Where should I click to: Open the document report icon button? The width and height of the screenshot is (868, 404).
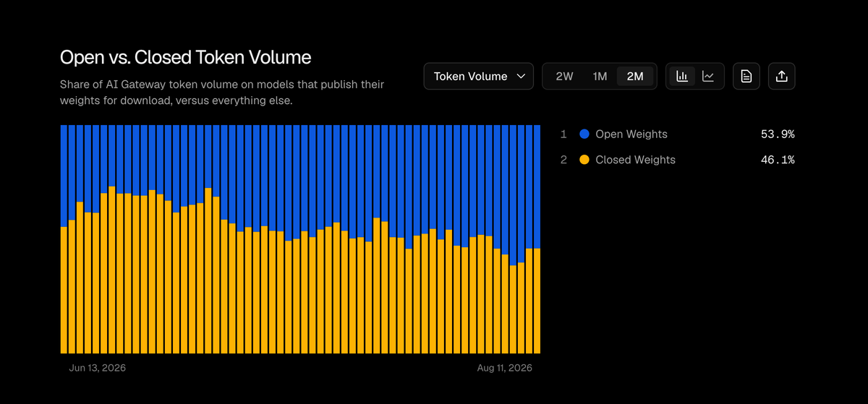[x=746, y=76]
